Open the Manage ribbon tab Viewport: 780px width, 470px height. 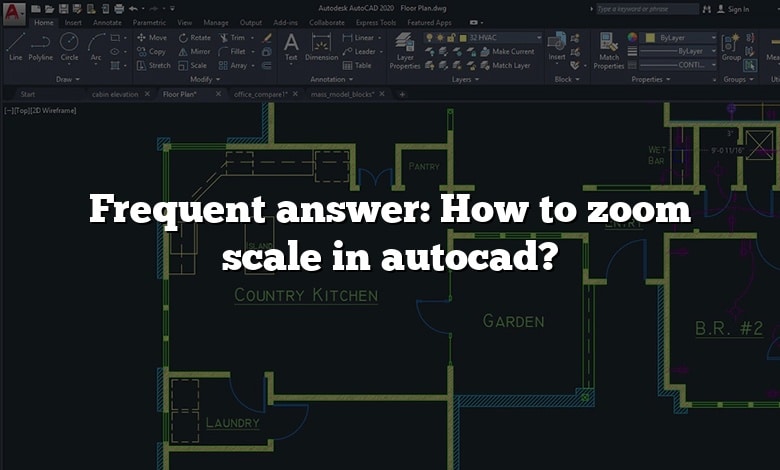coord(216,22)
